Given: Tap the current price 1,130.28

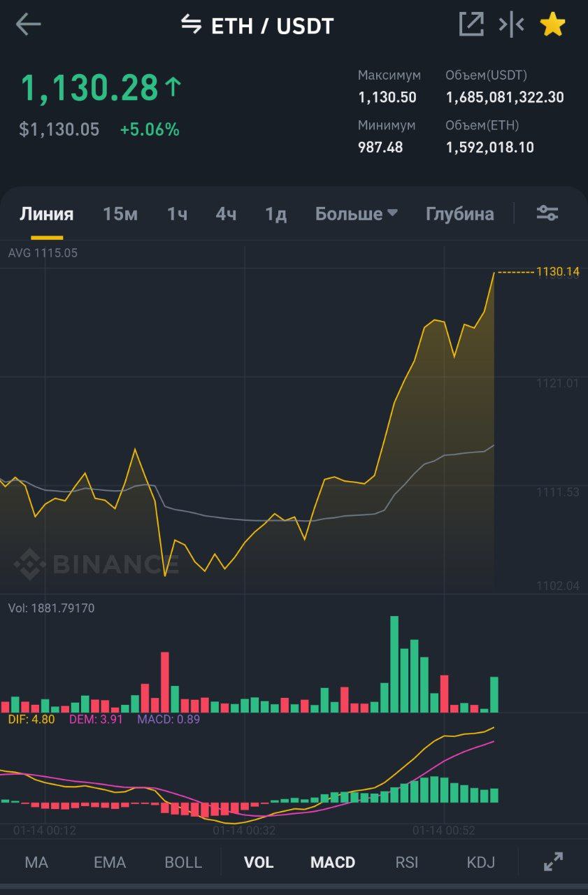Looking at the screenshot, I should (x=89, y=88).
